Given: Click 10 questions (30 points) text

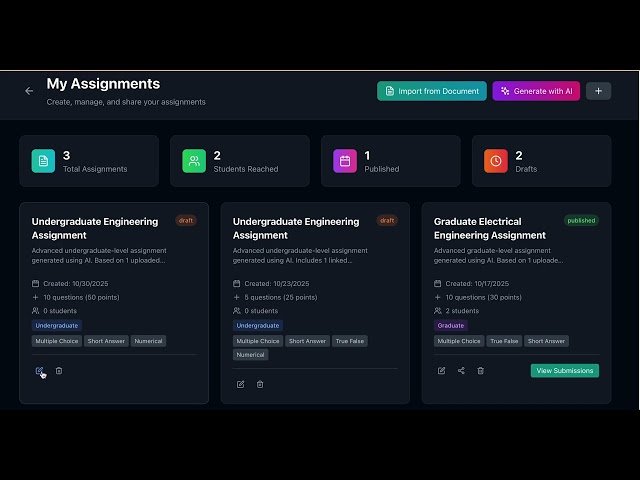Looking at the screenshot, I should coord(483,297).
